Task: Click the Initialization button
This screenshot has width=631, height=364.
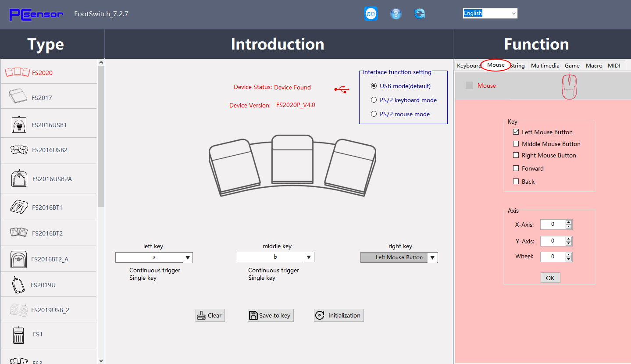Action: pyautogui.click(x=339, y=315)
